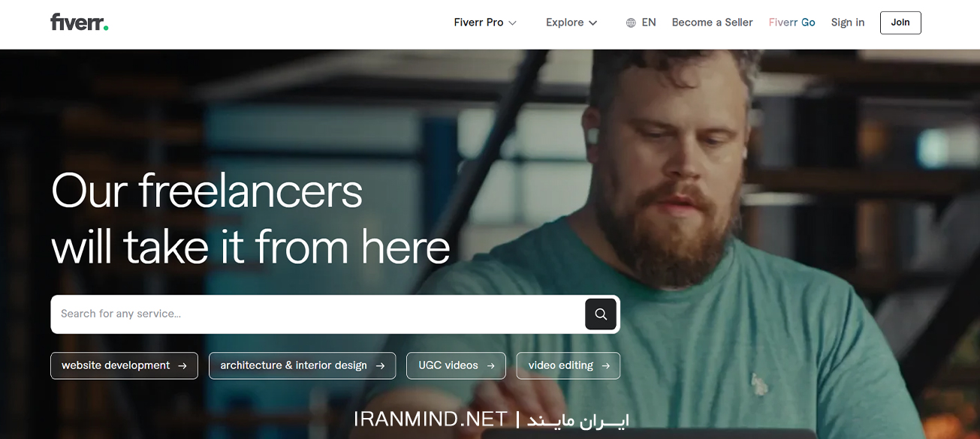Choose the UGC videos suggestion
Screen dimensions: 980x439
point(457,365)
